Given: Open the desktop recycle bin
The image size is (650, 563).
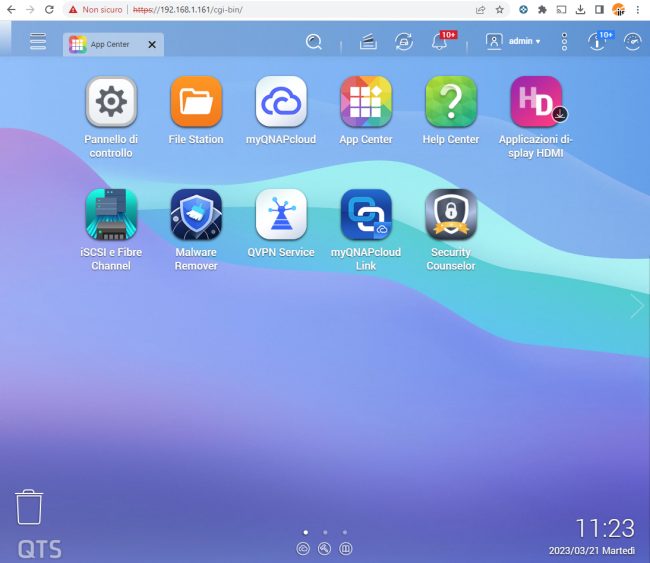Looking at the screenshot, I should tap(29, 507).
